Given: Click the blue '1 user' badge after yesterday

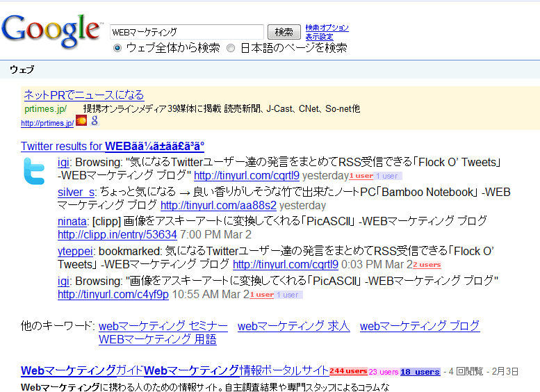Looking at the screenshot, I should coord(387,176).
